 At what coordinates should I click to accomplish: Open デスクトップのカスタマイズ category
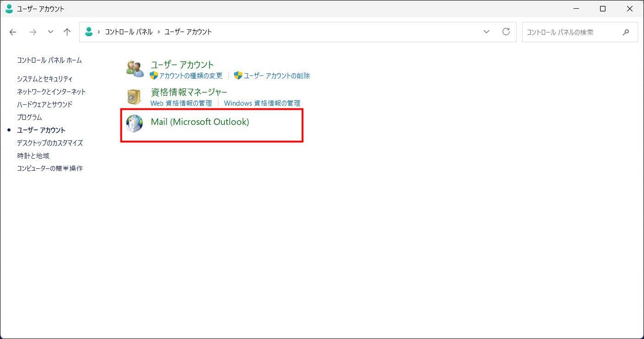click(x=50, y=143)
